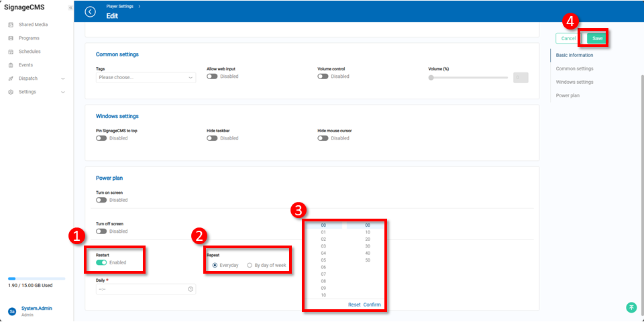Screen dimensions: 644x322
Task: Click the Shared Media sidebar icon
Action: [x=11, y=25]
